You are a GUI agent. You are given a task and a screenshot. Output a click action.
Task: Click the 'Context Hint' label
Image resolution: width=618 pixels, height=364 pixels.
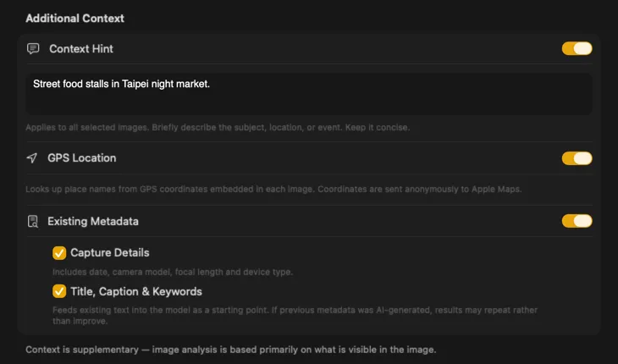point(81,49)
